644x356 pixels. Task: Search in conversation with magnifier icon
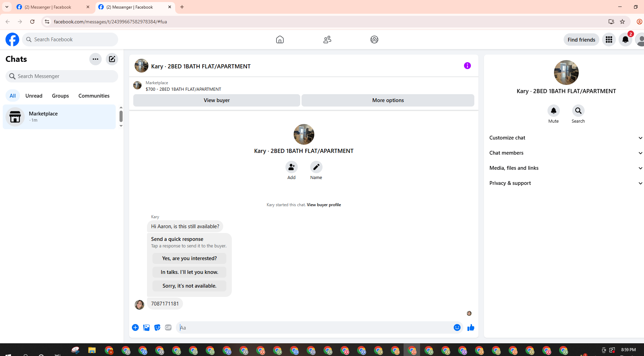click(x=578, y=111)
